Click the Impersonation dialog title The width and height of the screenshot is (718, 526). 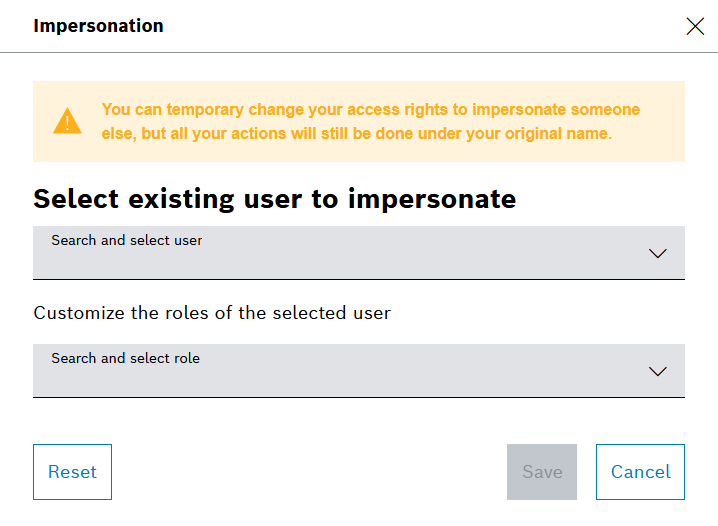pos(98,26)
